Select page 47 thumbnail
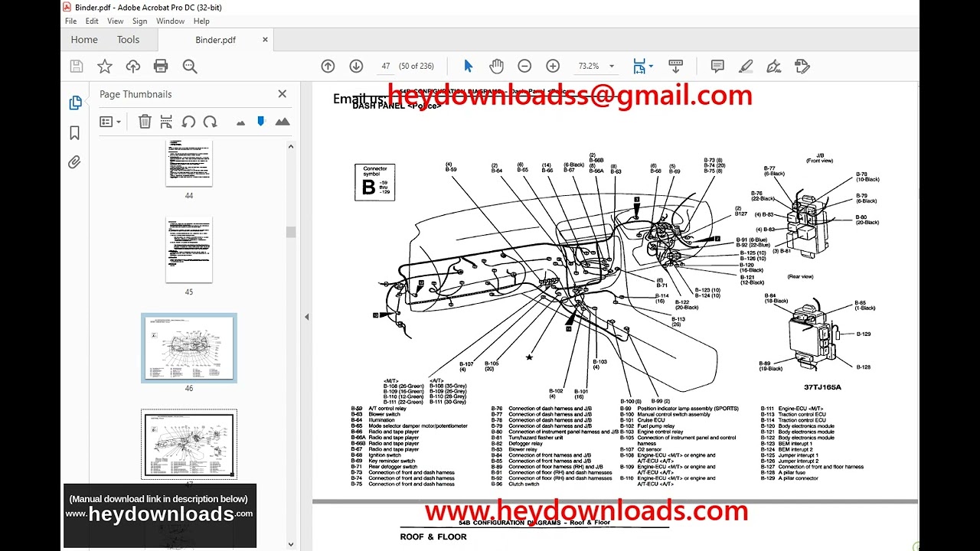Screen dimensions: 980x551 click(x=189, y=444)
